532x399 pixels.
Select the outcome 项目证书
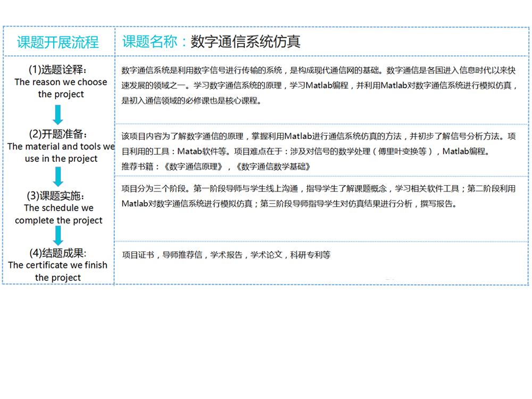[138, 255]
